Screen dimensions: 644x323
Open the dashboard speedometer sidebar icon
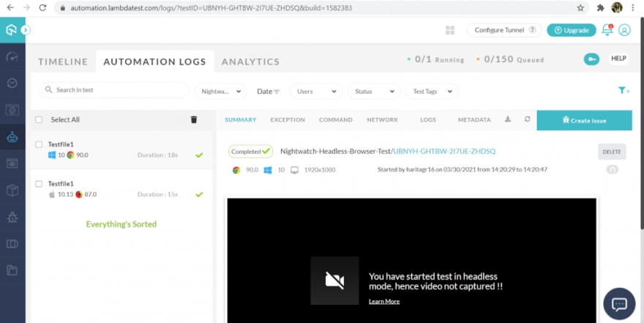pos(12,56)
